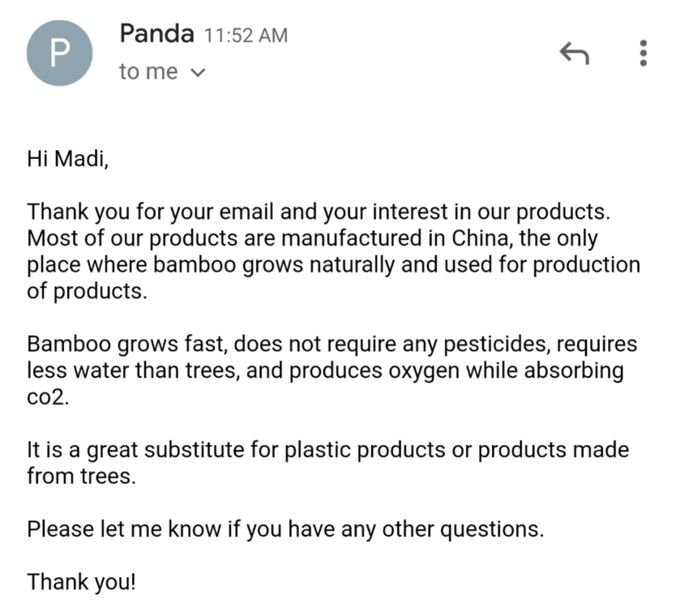
Task: Click the "Please let me know" sentence
Action: point(134,529)
